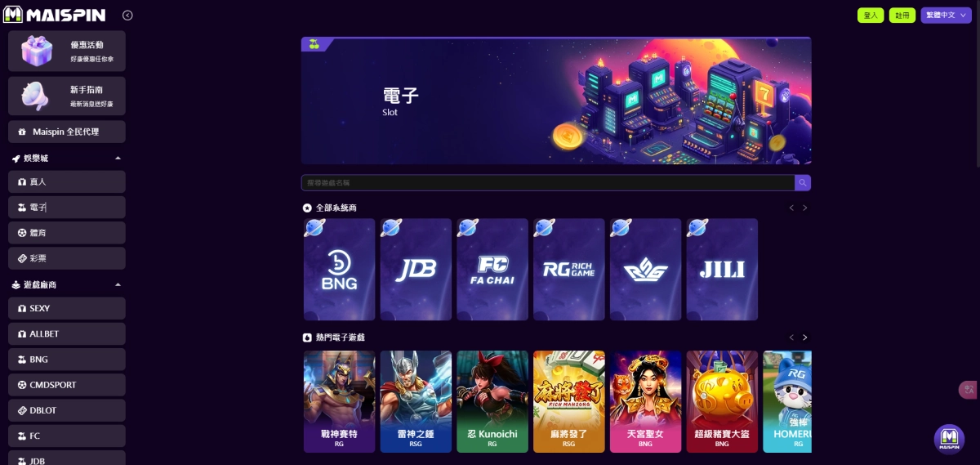This screenshot has height=465, width=980.
Task: Show next providers in 全部系統商 row
Action: 805,208
